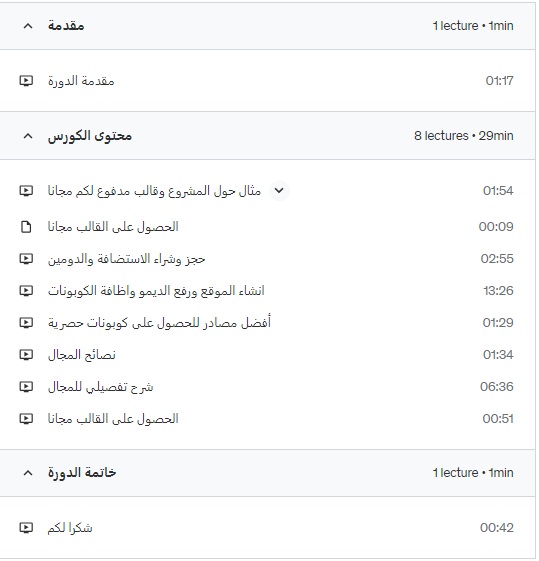This screenshot has height=561, width=539.
Task: Open lecture مثال حول المشروع وقالب مدفوع
Action: [154, 191]
